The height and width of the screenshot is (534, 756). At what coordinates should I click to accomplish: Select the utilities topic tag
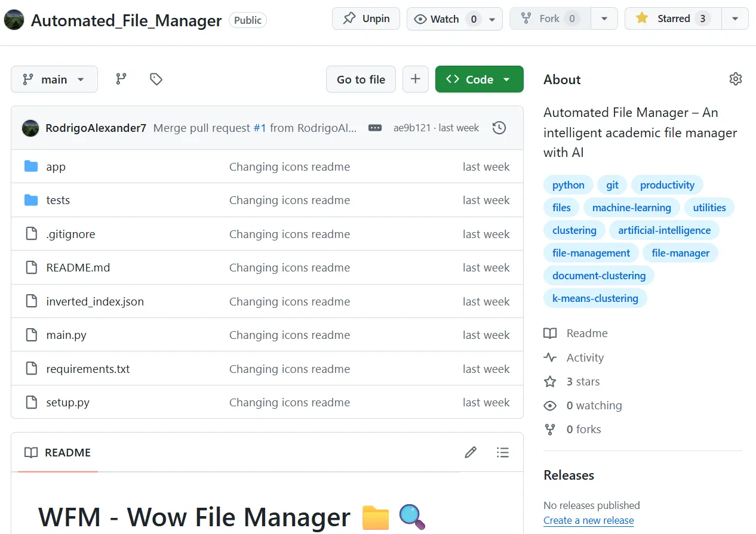point(709,208)
